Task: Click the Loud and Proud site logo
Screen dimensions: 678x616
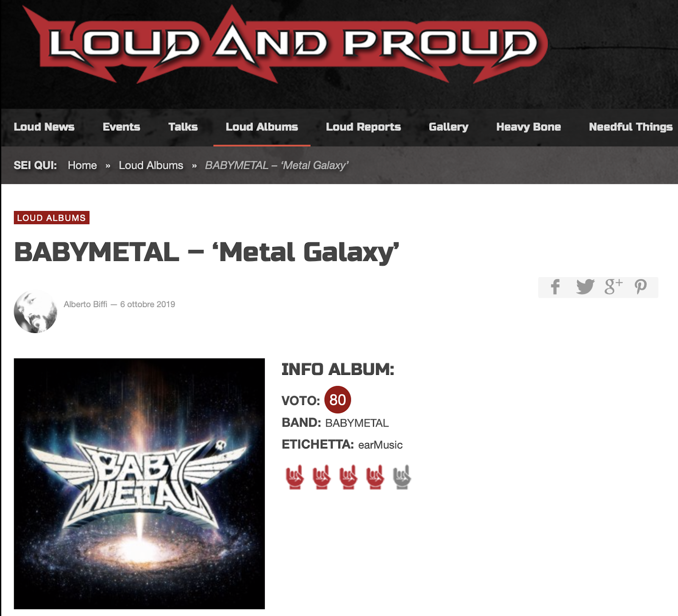Action: click(x=285, y=44)
